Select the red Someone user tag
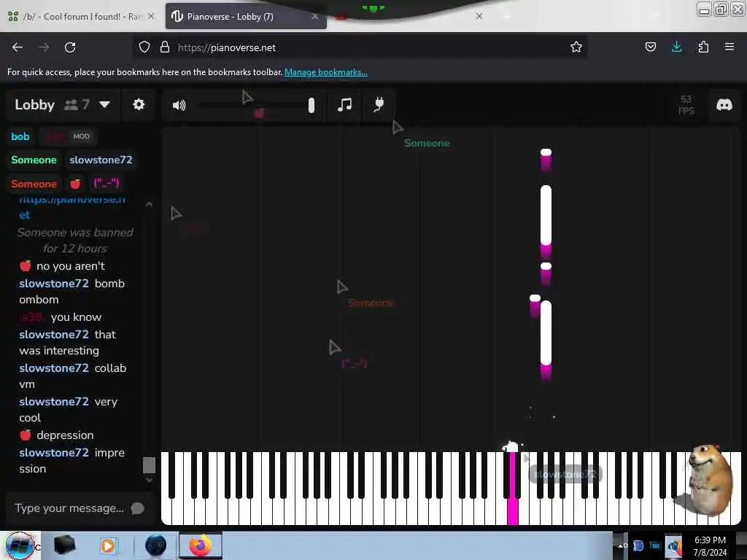 [34, 184]
